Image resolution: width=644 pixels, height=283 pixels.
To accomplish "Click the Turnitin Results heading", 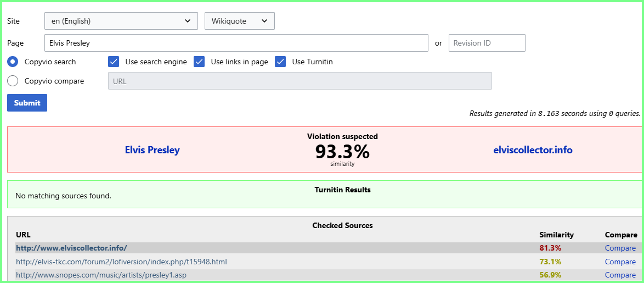I will pos(342,190).
